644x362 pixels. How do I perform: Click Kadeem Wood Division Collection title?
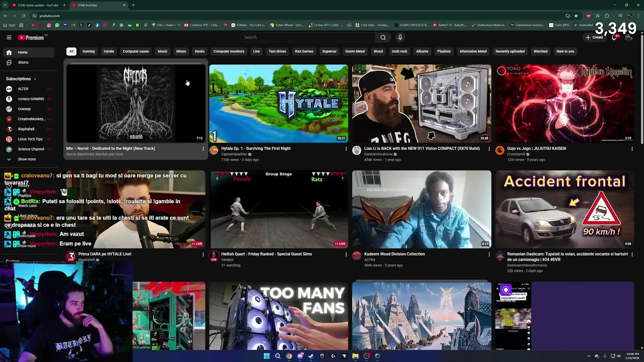[394, 254]
